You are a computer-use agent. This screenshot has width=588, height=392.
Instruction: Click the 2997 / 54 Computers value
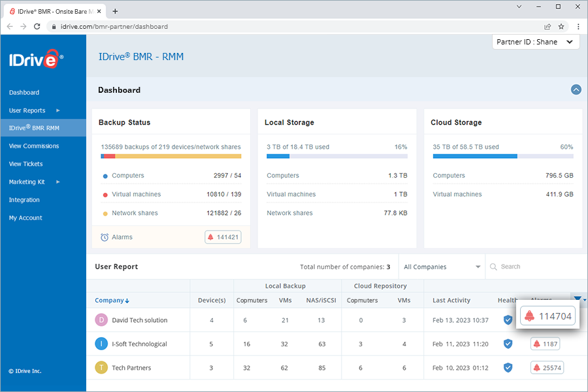227,176
